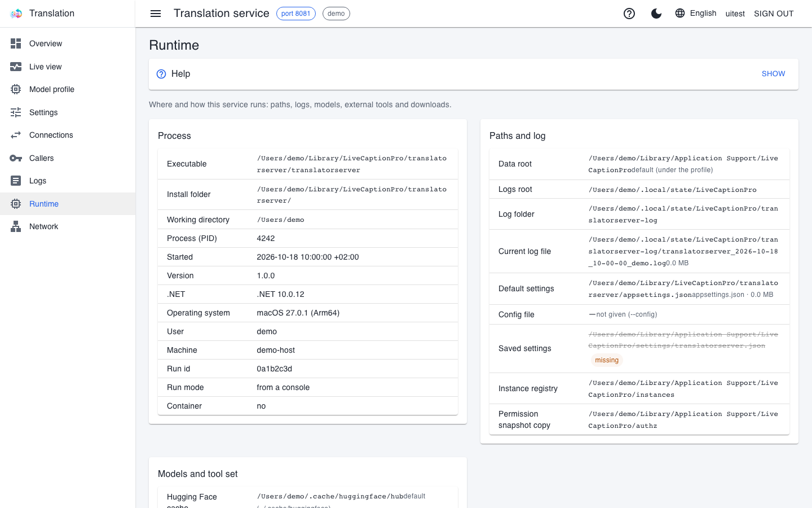The width and height of the screenshot is (812, 508).
Task: Click the uitest user name
Action: tap(735, 14)
